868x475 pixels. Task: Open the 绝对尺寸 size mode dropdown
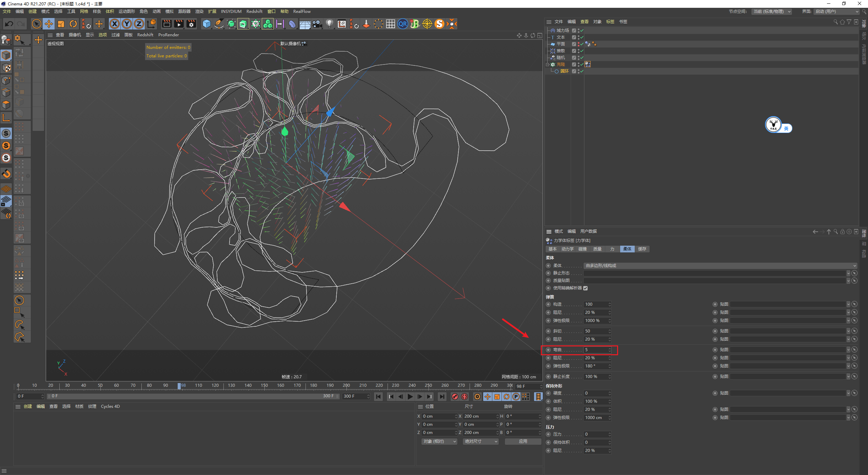tap(481, 441)
